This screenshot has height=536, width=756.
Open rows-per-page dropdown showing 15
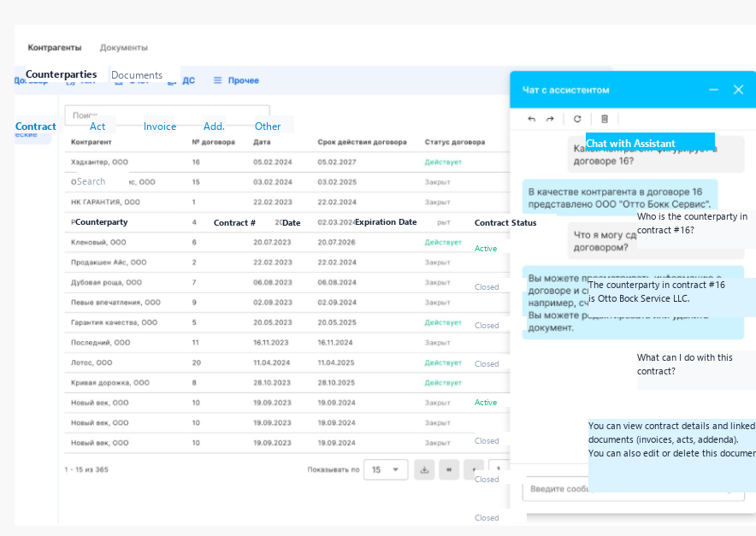point(386,469)
